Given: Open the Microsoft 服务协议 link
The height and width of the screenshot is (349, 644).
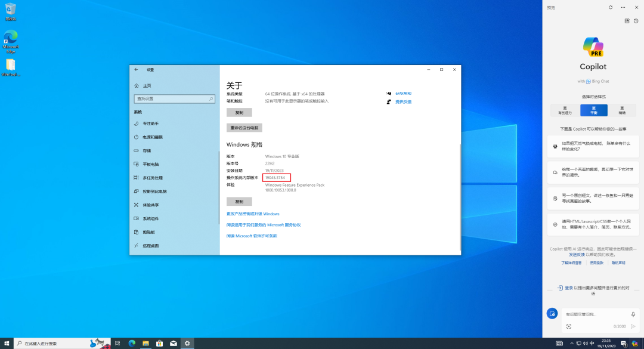Looking at the screenshot, I should pos(264,225).
